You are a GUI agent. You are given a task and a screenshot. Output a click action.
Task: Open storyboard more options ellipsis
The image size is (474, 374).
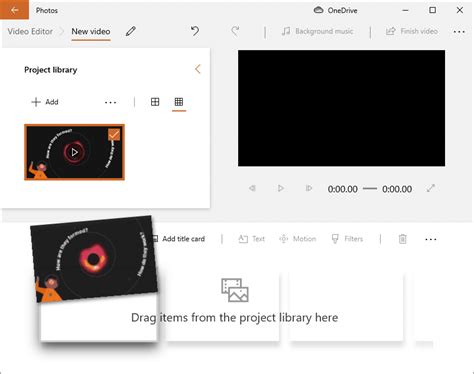[x=431, y=239]
